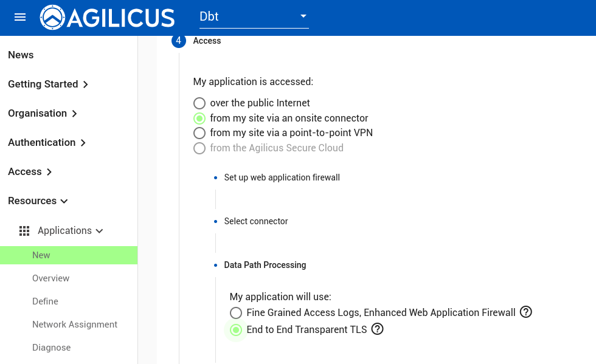This screenshot has width=596, height=364.
Task: Open the News page
Action: pos(21,55)
